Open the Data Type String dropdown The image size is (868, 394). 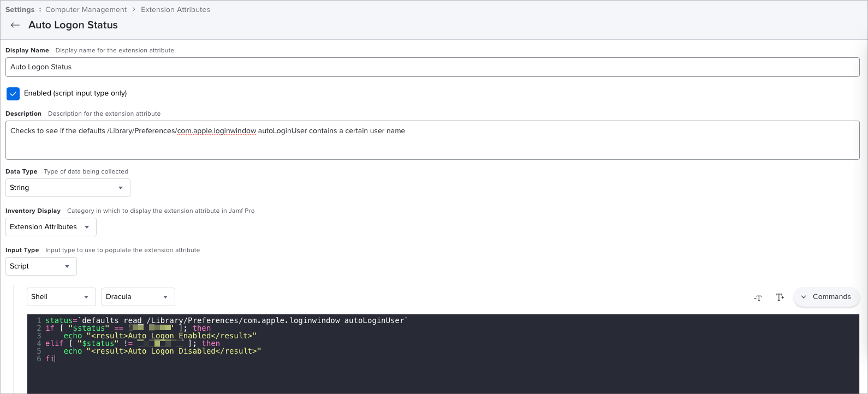click(68, 188)
